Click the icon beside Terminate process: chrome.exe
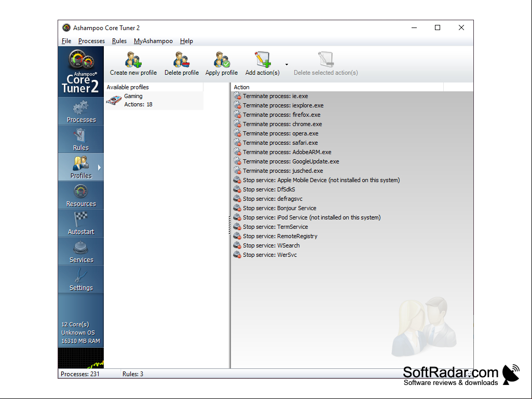The image size is (532, 399). click(237, 124)
